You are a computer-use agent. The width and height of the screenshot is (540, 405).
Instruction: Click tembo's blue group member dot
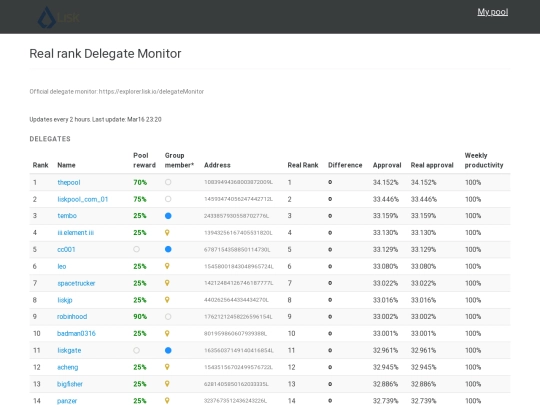(168, 216)
